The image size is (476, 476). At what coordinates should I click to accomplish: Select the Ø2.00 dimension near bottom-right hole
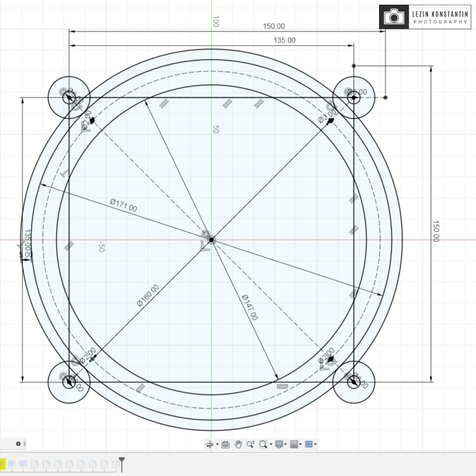tap(326, 356)
